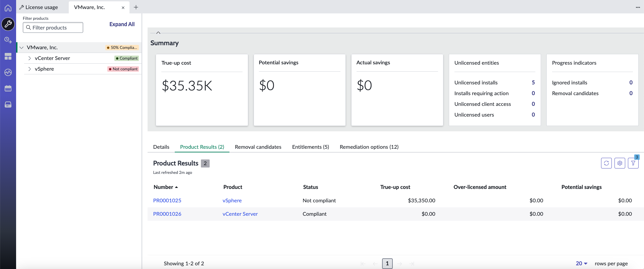Image resolution: width=644 pixels, height=269 pixels.
Task: Open the Details tab
Action: tap(161, 147)
